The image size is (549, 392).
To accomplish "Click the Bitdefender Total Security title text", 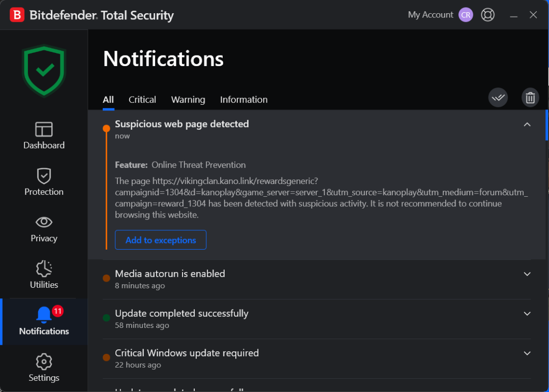I will coord(102,15).
